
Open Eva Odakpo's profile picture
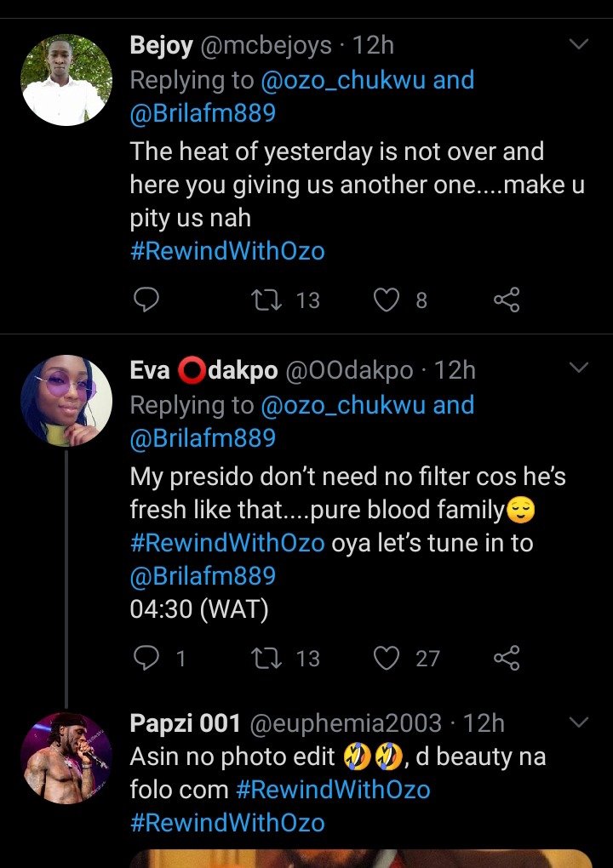tap(66, 401)
